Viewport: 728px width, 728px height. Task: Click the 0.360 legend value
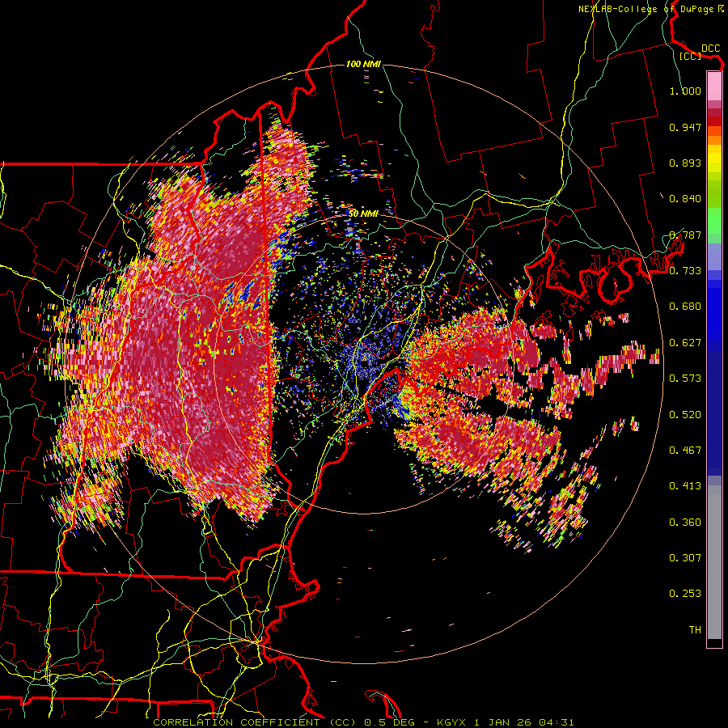pyautogui.click(x=685, y=523)
